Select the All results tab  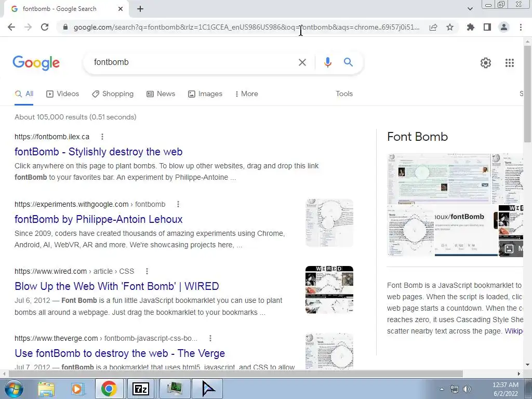tap(24, 94)
